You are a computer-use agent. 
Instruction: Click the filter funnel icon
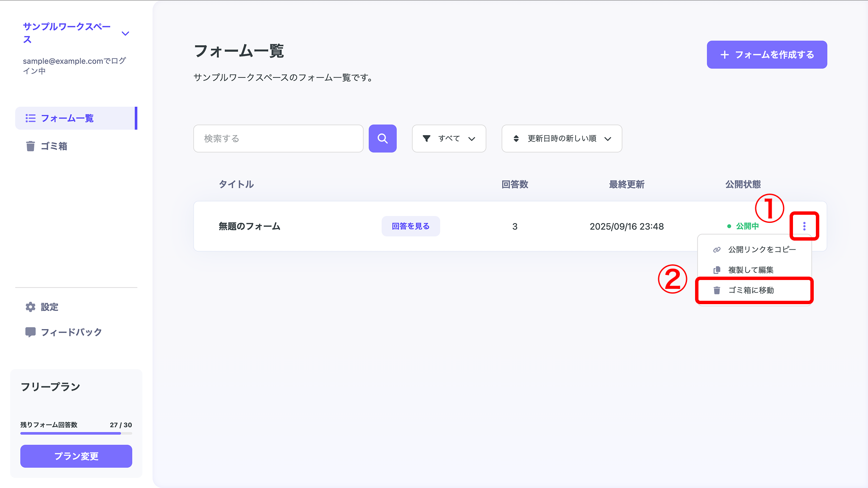point(427,139)
